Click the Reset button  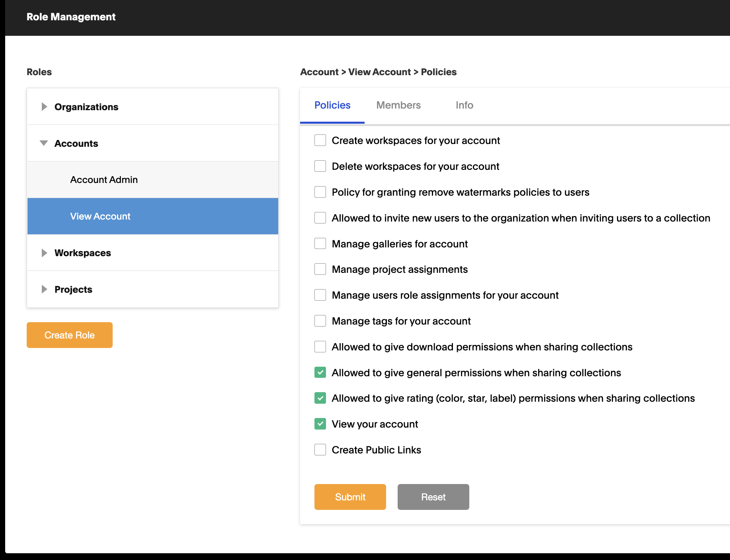point(433,497)
